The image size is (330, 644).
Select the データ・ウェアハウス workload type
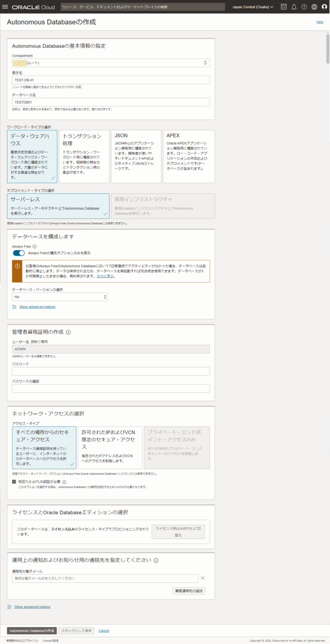(x=32, y=156)
